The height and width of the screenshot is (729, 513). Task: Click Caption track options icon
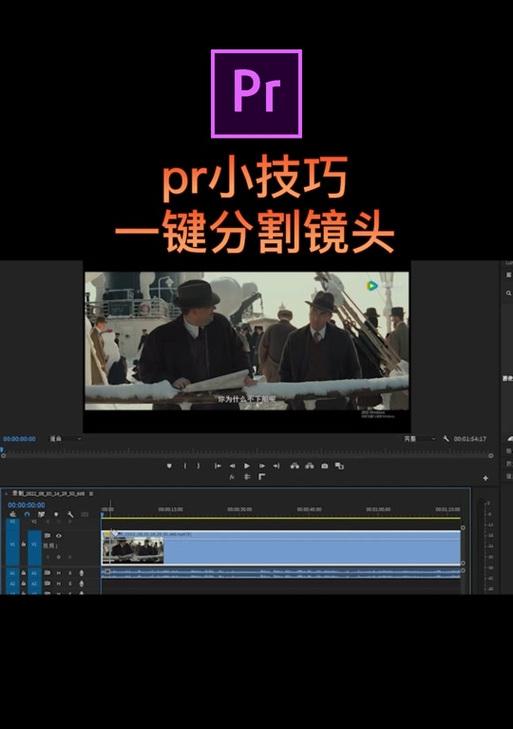click(x=85, y=514)
